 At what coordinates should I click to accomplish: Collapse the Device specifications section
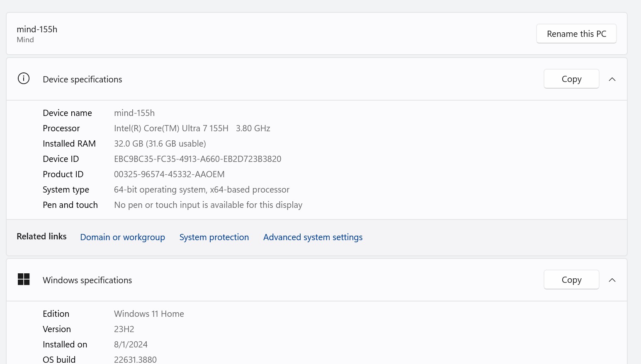click(612, 79)
